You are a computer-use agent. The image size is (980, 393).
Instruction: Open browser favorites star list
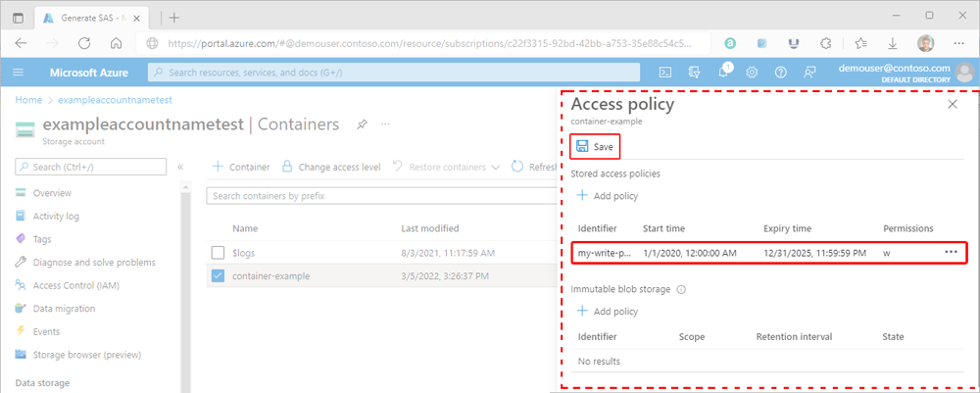[860, 43]
